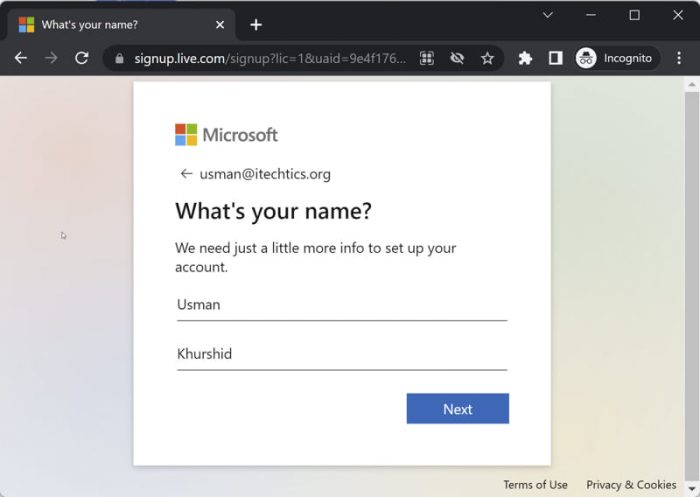Click back arrow beside usman@itechtics.org
The width and height of the screenshot is (700, 497).
tap(186, 174)
